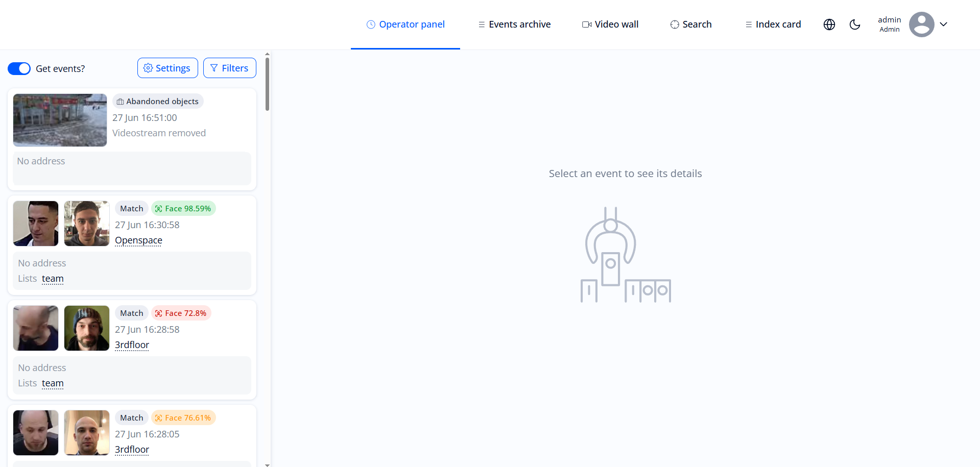Open event panel Settings
The image size is (980, 467).
point(168,68)
